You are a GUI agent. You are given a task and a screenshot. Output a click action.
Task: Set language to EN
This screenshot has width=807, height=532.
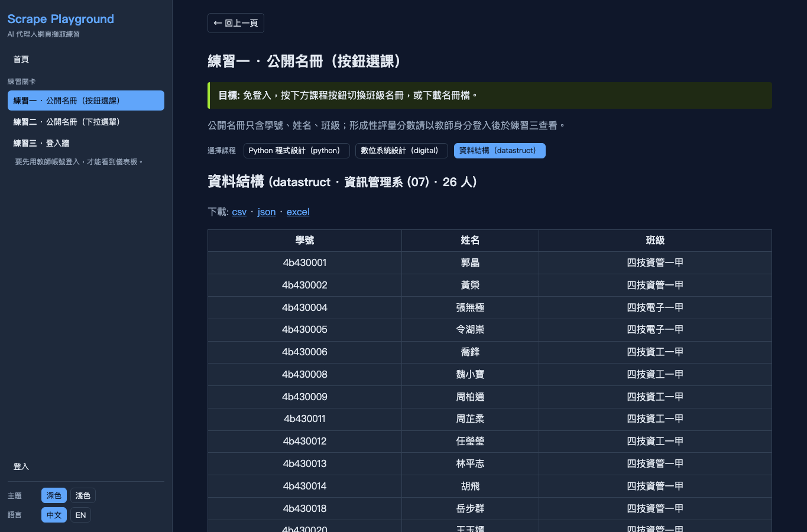(81, 515)
